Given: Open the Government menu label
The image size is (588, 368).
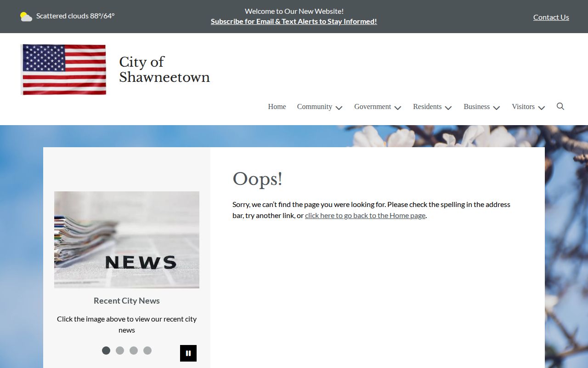Looking at the screenshot, I should click(x=373, y=107).
